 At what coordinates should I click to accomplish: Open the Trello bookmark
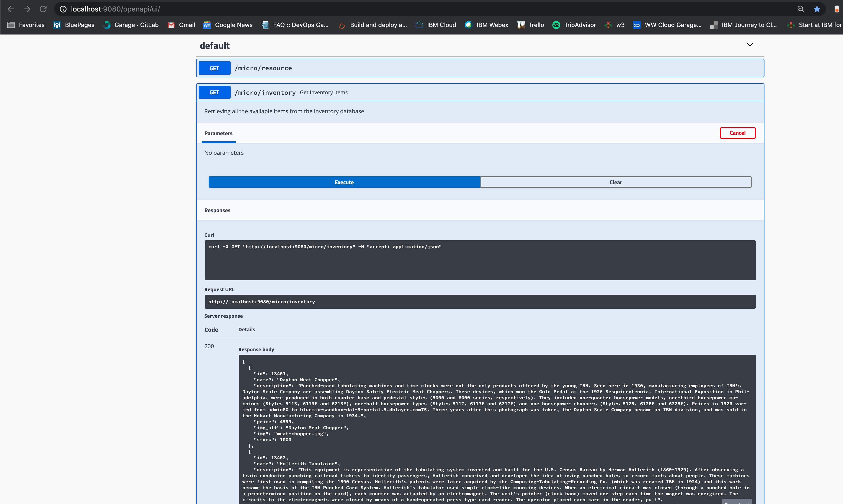click(530, 25)
